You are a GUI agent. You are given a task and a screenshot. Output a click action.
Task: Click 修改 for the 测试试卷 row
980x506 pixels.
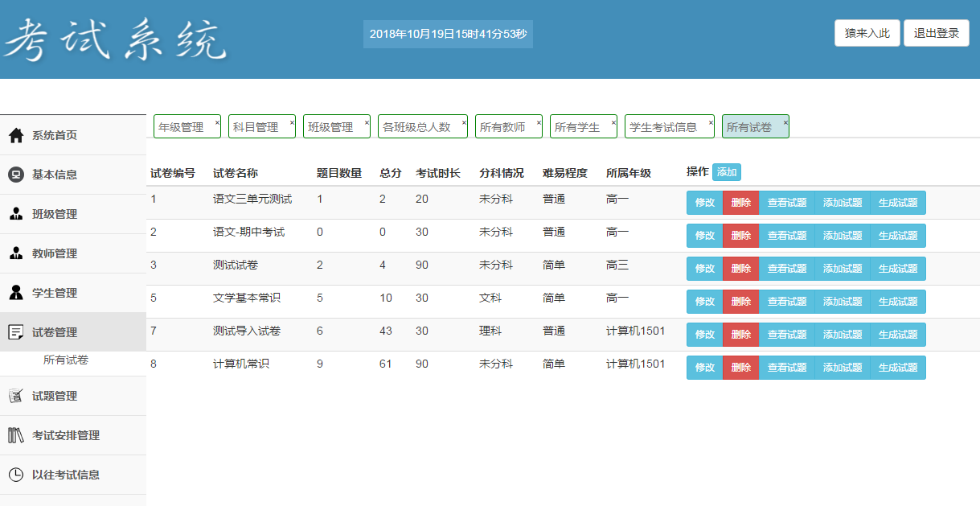(704, 268)
